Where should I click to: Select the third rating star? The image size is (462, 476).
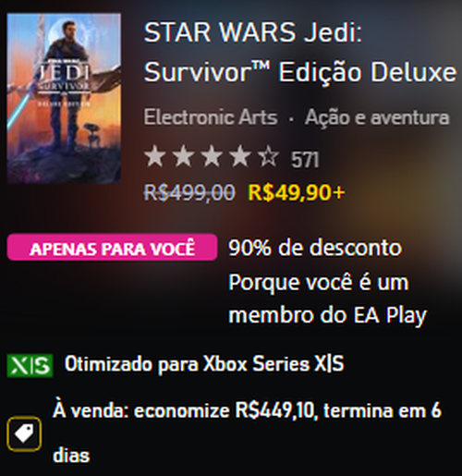point(212,156)
